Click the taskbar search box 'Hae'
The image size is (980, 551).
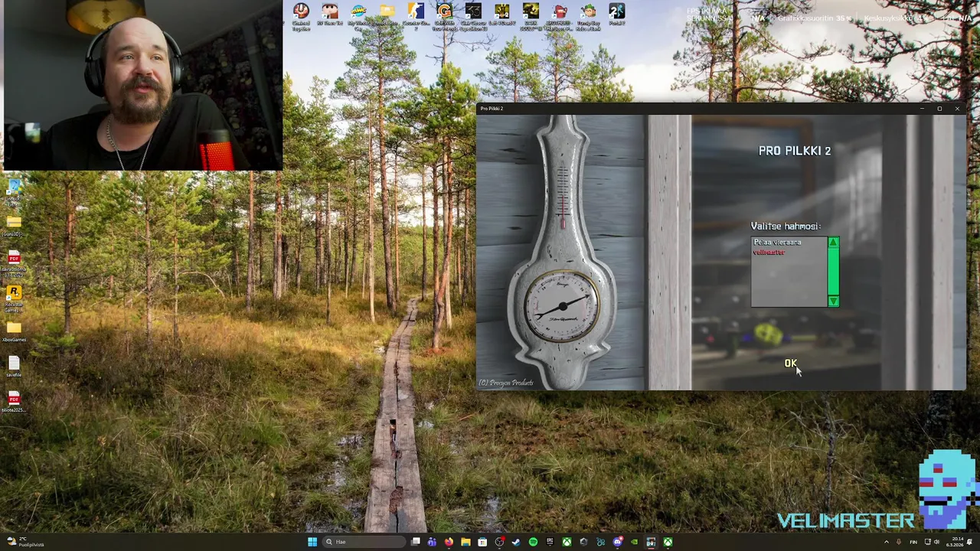tap(364, 542)
